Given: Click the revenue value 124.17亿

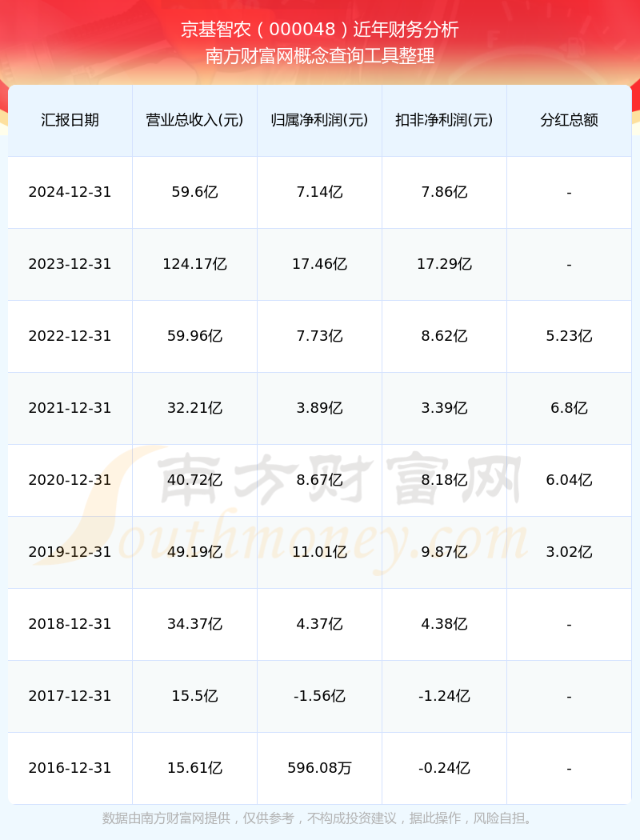Looking at the screenshot, I should tap(195, 264).
